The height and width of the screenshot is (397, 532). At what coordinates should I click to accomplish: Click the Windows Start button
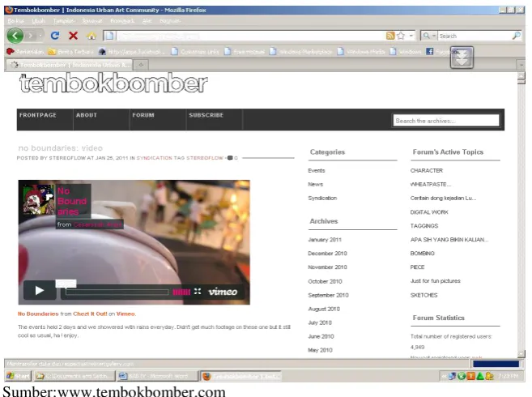pyautogui.click(x=18, y=376)
